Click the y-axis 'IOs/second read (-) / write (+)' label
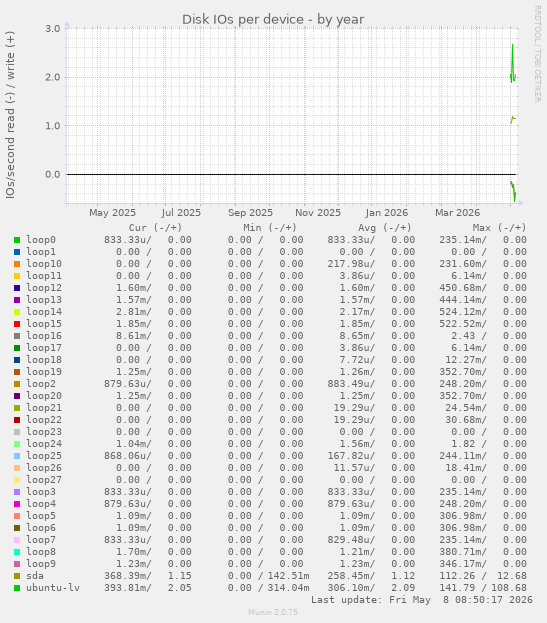 [x=10, y=115]
